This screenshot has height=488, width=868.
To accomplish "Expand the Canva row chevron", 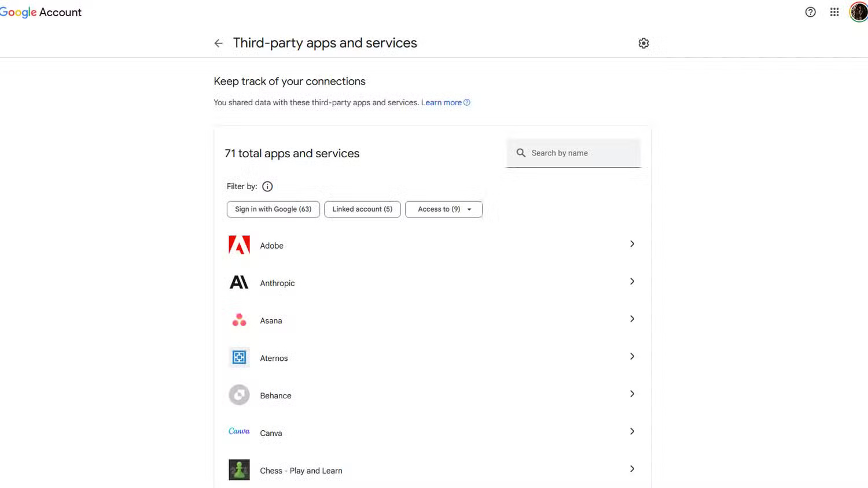I will tap(632, 431).
